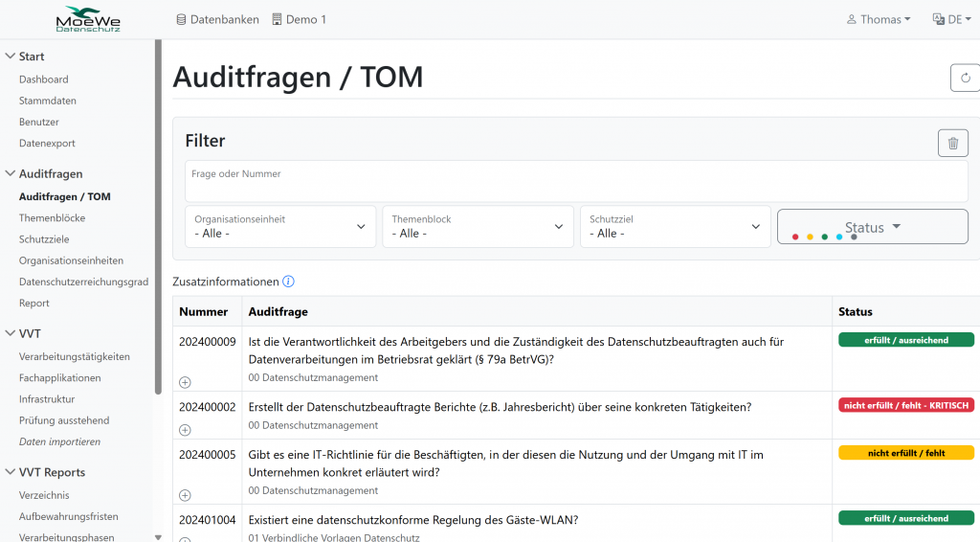Collapse the VVT sidebar section
Image resolution: width=980 pixels, height=542 pixels.
10,334
